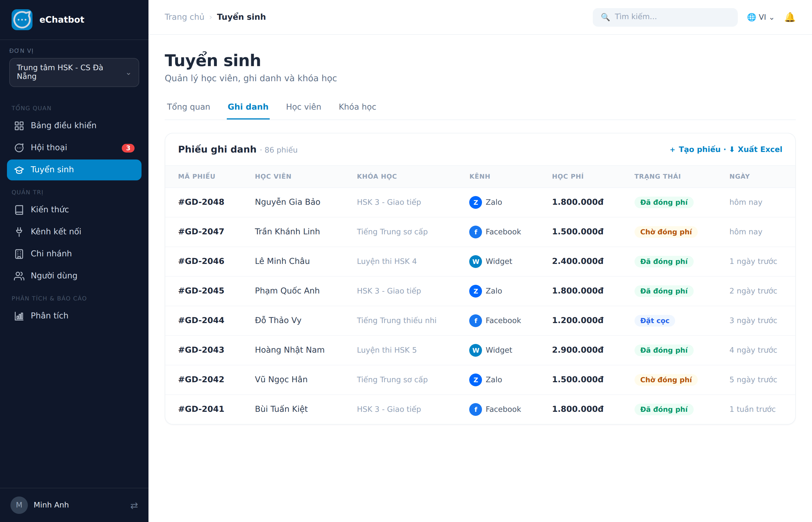Click the Tuyển sinh graduation cap icon
Screen dimensions: 812x522
[19, 170]
